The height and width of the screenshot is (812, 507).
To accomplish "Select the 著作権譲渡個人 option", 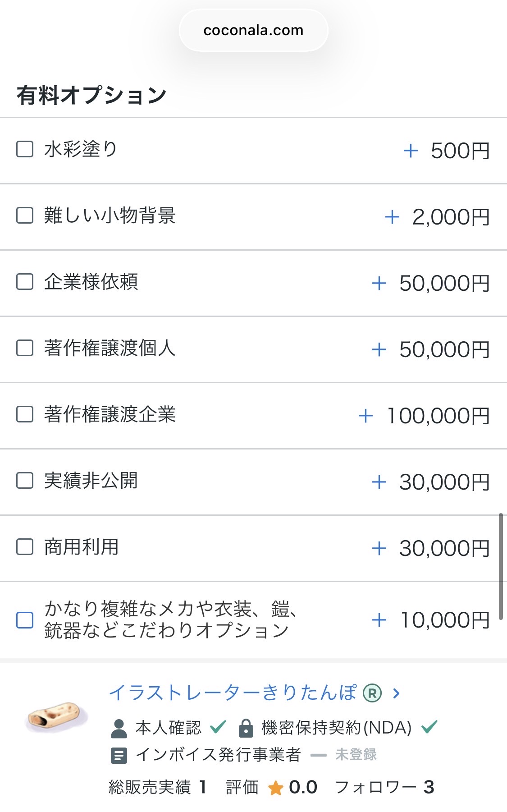I will [25, 348].
